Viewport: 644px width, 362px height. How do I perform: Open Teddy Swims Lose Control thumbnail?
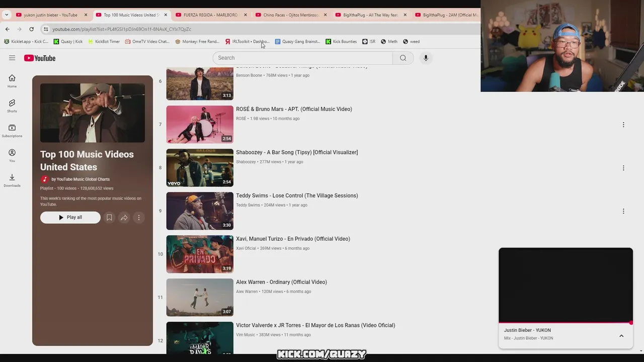(200, 211)
